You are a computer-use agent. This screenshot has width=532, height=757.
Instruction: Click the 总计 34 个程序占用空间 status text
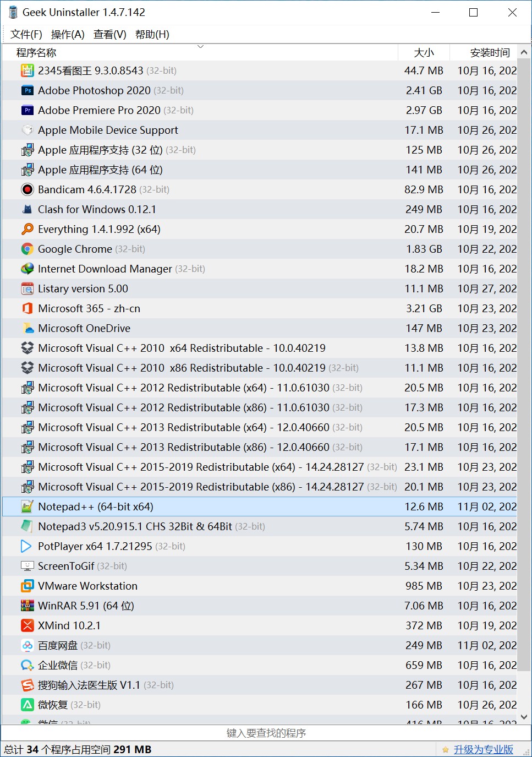click(x=78, y=749)
